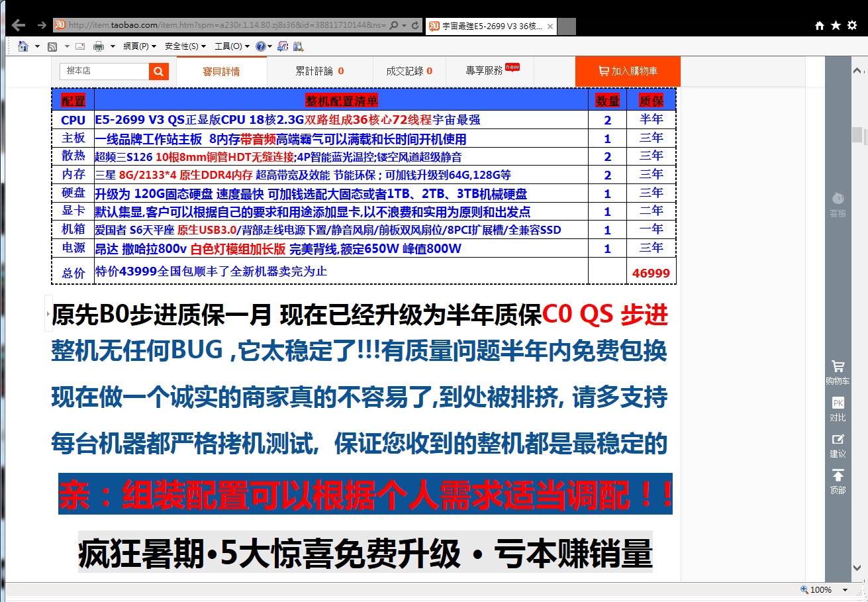Image resolution: width=868 pixels, height=602 pixels.
Task: Click the 半年 warranty cell
Action: coord(651,119)
